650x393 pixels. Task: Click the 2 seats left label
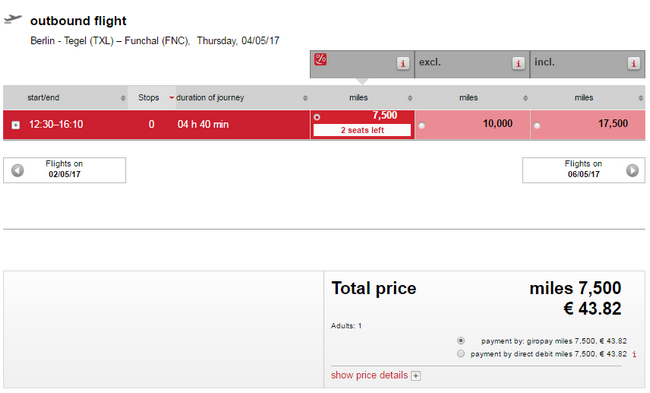pos(362,130)
